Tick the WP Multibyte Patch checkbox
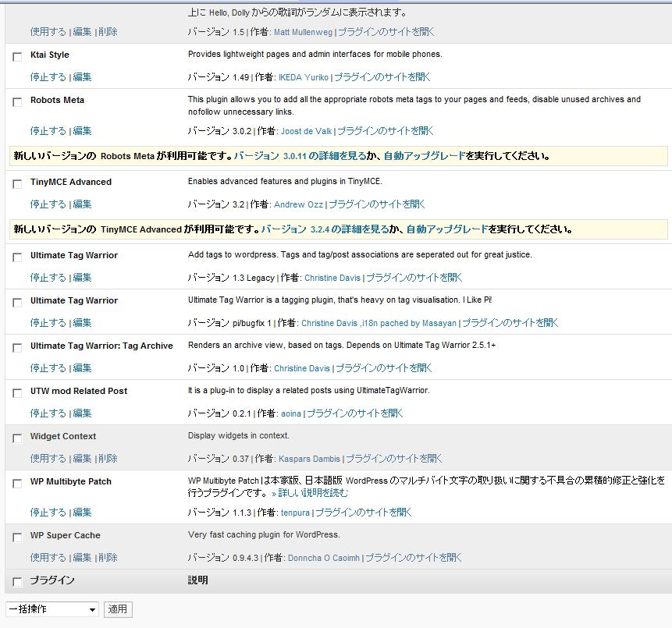Screen dimensions: 672x628 (x=17, y=483)
